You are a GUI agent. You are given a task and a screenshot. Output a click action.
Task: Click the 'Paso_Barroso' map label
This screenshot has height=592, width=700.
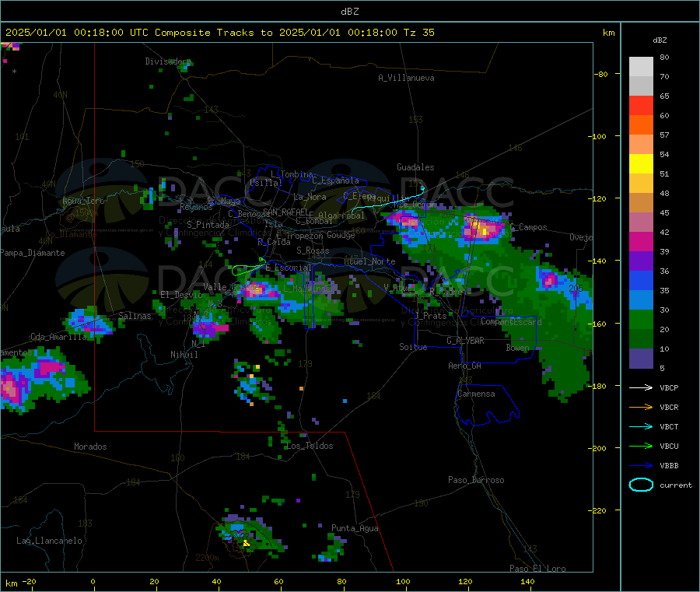[x=476, y=480]
